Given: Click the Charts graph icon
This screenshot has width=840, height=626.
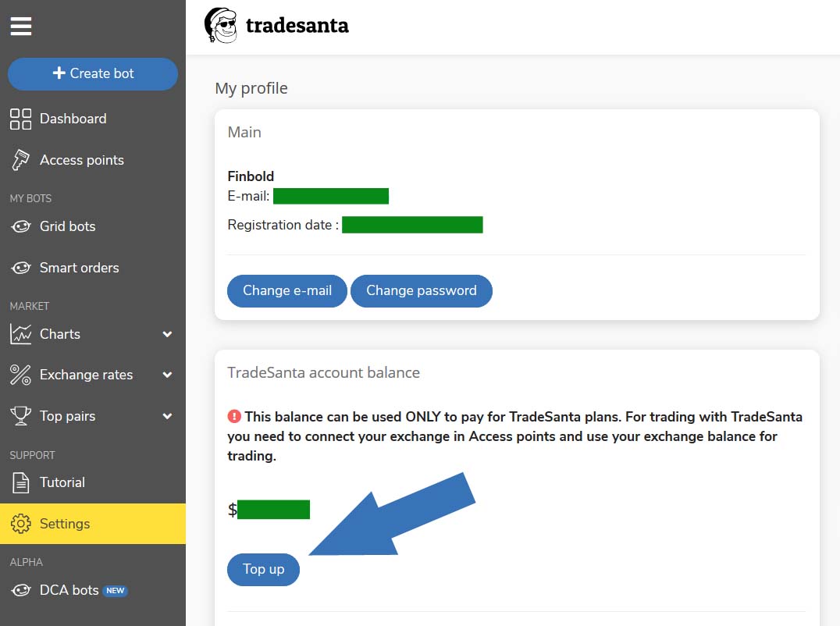Looking at the screenshot, I should (x=20, y=334).
